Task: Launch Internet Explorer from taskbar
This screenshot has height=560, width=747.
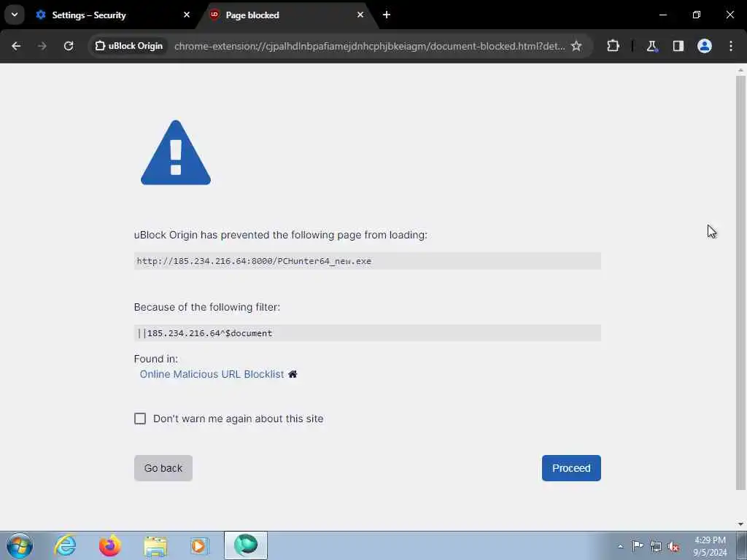Action: [65, 545]
